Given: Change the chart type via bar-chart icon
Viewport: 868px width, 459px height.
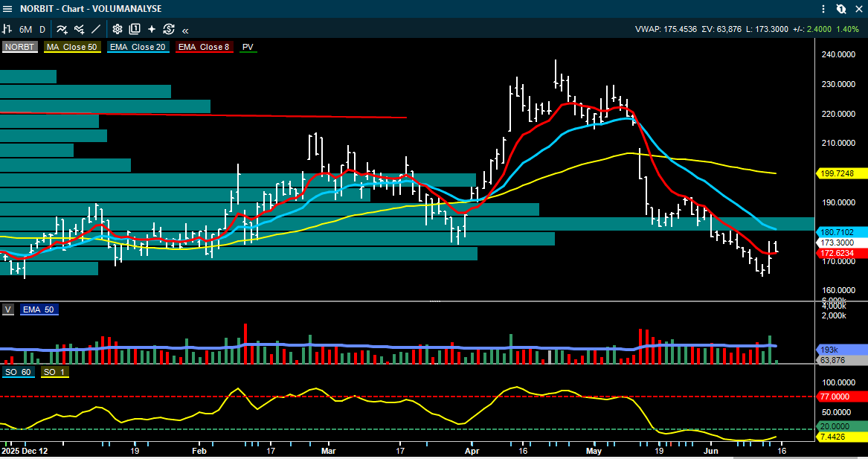Looking at the screenshot, I should click(7, 29).
